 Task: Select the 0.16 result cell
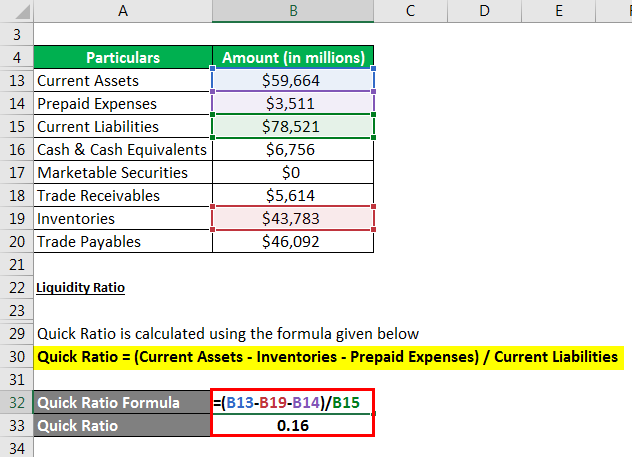[292, 425]
